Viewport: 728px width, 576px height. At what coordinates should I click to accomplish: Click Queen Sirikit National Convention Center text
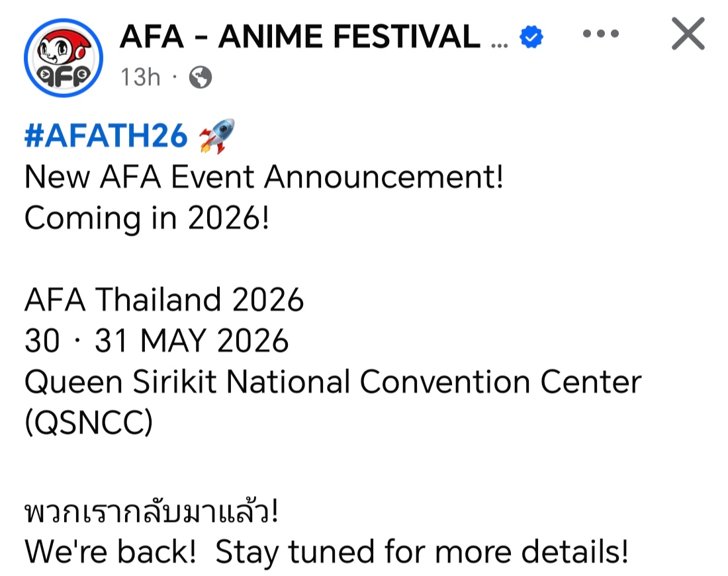pyautogui.click(x=332, y=382)
